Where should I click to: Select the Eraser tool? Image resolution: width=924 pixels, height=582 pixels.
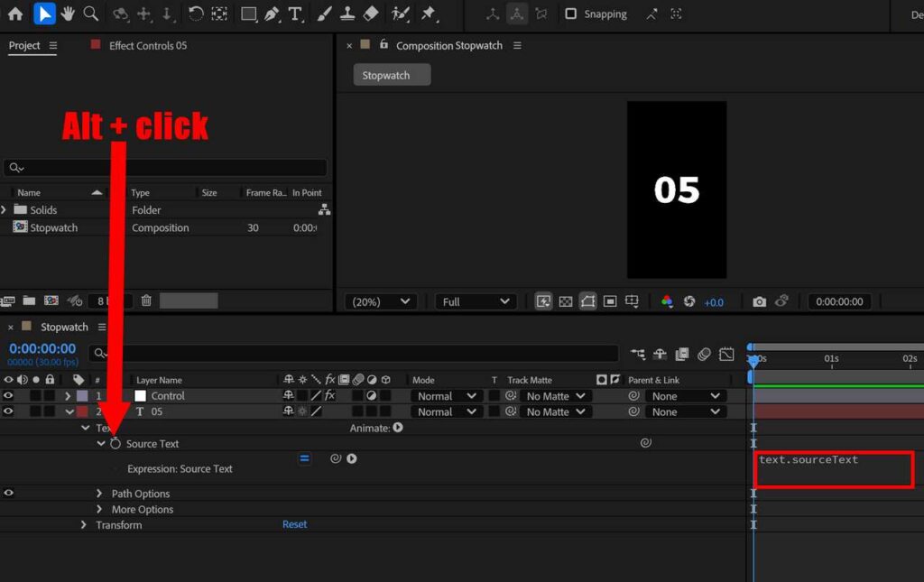pyautogui.click(x=371, y=14)
